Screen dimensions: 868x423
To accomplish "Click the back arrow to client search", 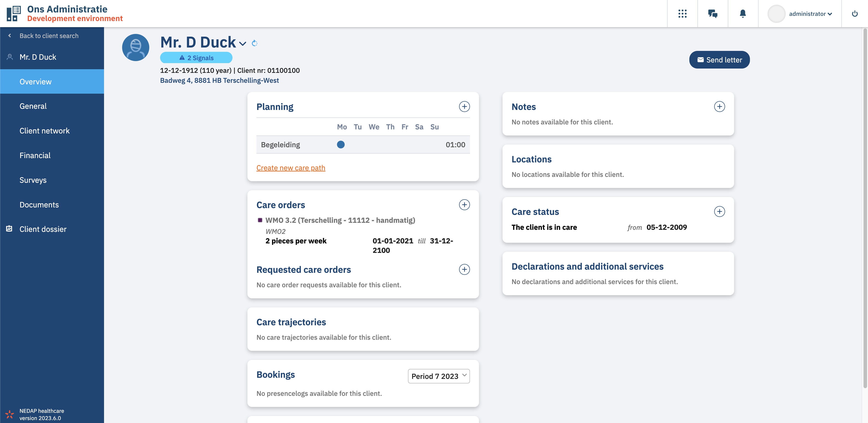I will pos(10,35).
